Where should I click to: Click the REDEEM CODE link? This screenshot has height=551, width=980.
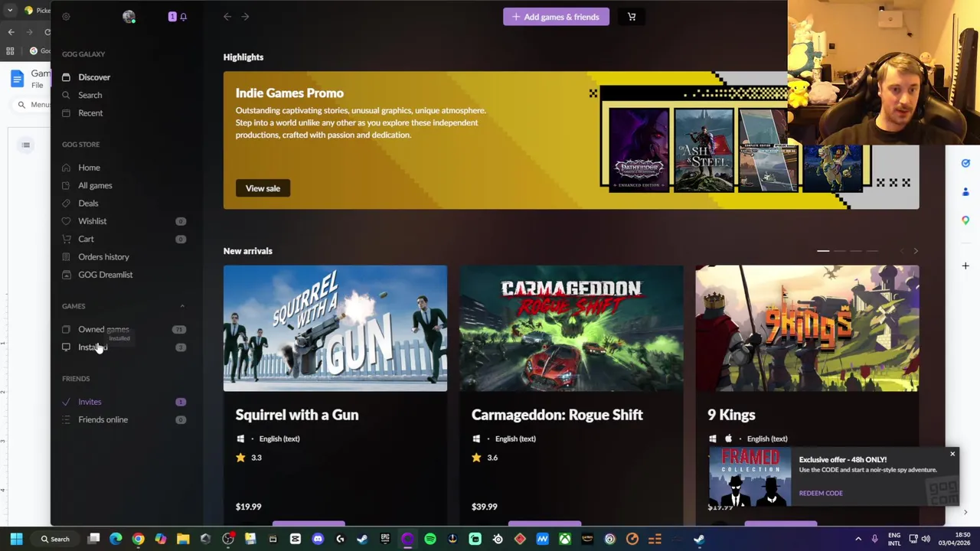tap(821, 493)
